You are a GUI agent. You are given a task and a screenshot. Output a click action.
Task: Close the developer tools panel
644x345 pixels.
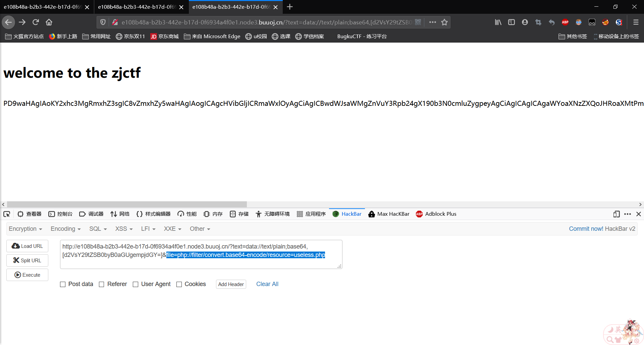639,214
